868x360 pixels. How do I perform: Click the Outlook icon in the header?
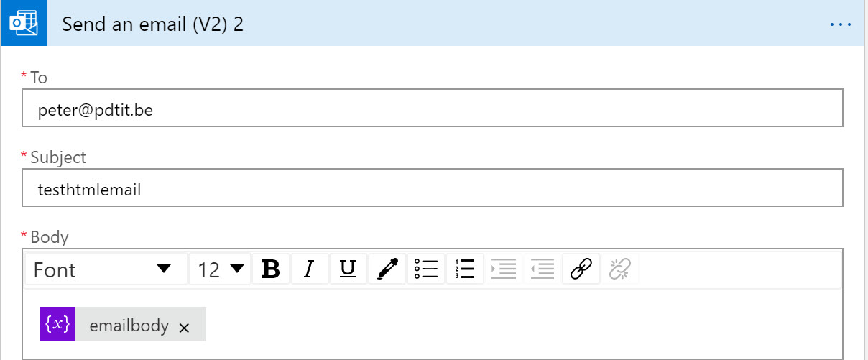23,24
